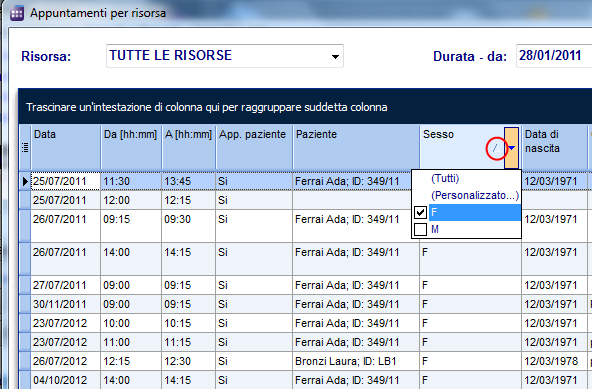This screenshot has width=592, height=389.
Task: Select (Tutti) in the filter list
Action: [445, 179]
